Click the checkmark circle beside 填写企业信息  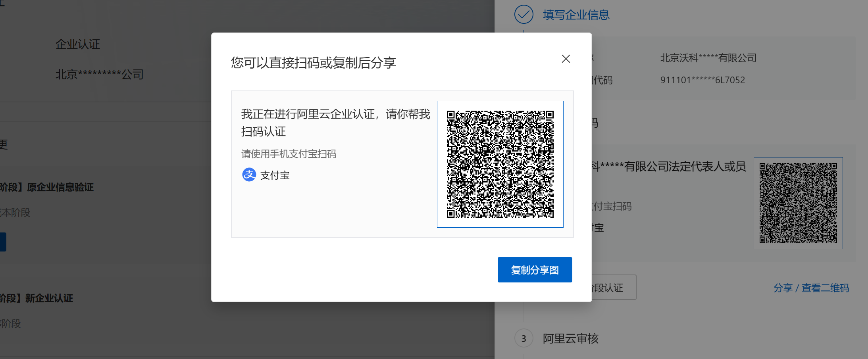[x=523, y=15]
